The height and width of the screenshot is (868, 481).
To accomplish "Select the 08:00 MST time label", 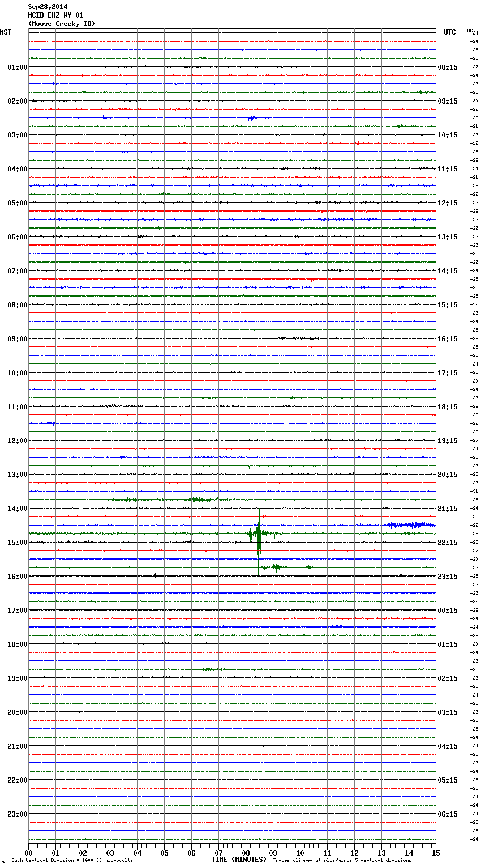I will coord(18,305).
